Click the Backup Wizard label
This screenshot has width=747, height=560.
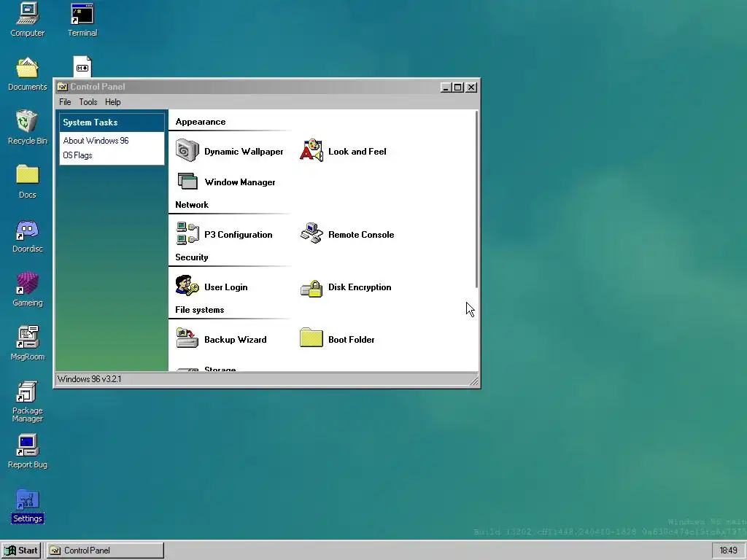(x=236, y=340)
